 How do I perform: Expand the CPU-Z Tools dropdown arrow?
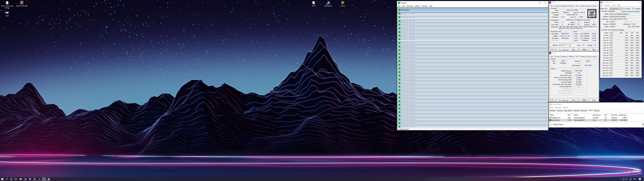coord(578,50)
